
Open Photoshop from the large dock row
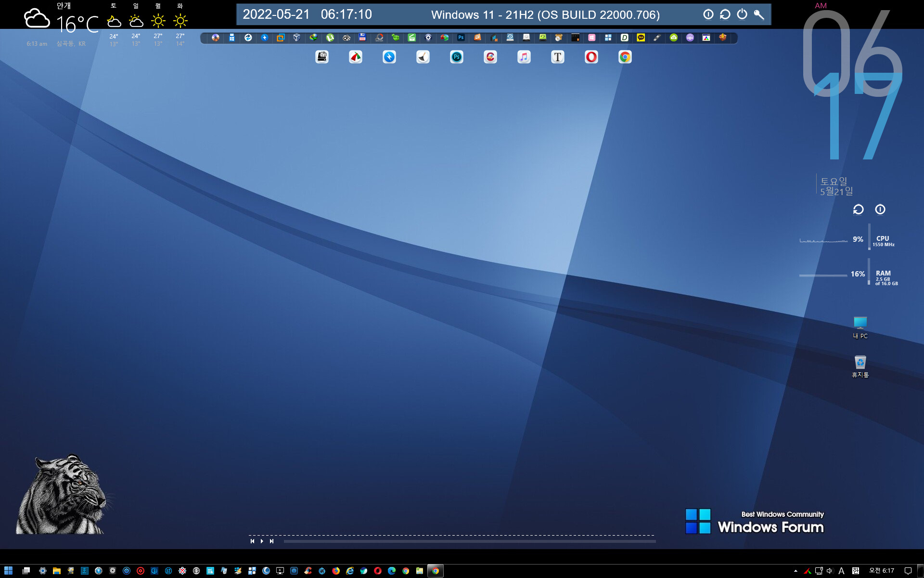click(456, 57)
